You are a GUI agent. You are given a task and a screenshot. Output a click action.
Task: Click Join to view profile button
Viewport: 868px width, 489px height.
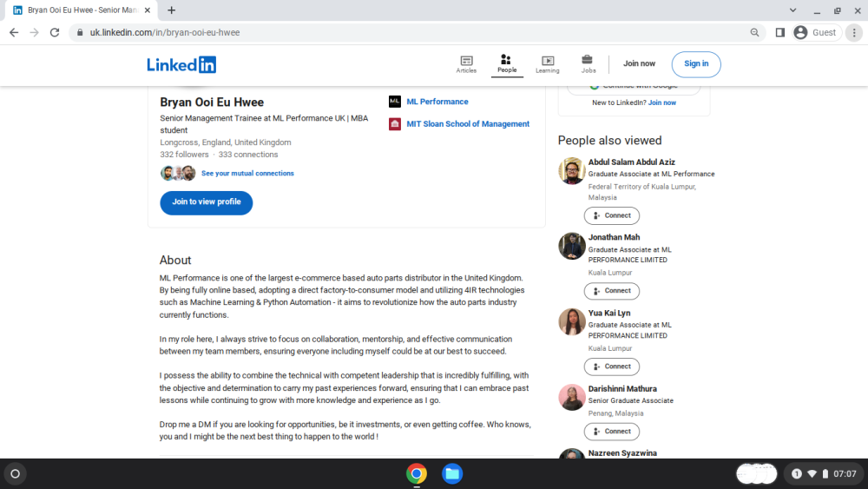coord(206,202)
